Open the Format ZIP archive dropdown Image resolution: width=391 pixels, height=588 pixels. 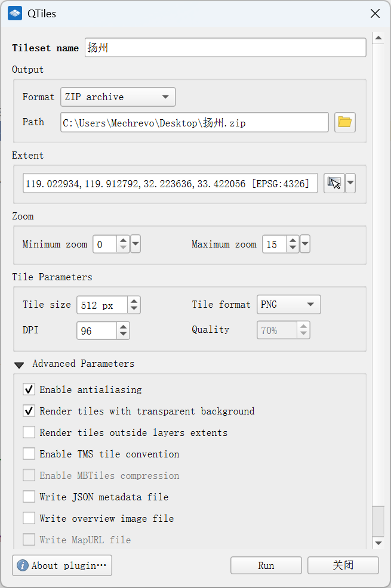point(118,97)
